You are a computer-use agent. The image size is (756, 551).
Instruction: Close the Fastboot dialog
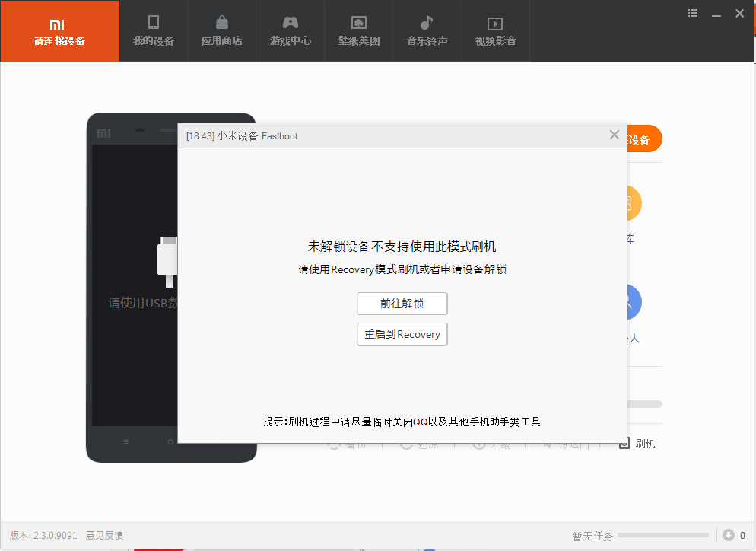[x=615, y=135]
